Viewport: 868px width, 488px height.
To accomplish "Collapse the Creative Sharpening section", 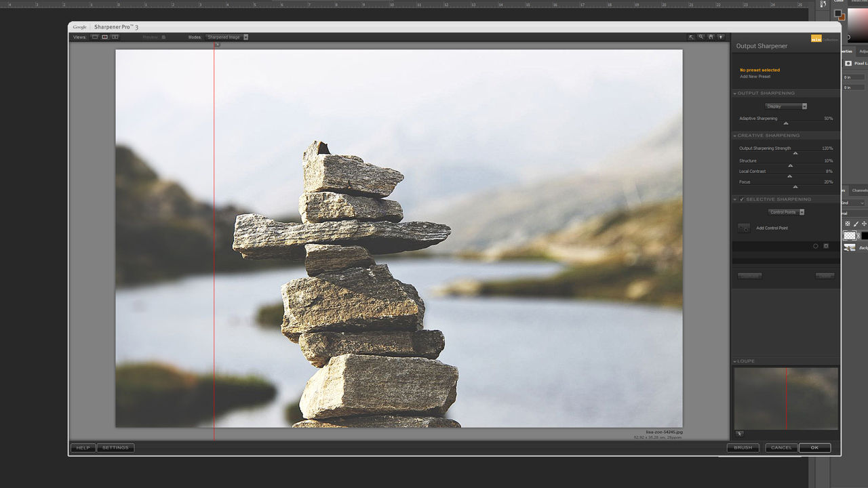I will tap(735, 136).
